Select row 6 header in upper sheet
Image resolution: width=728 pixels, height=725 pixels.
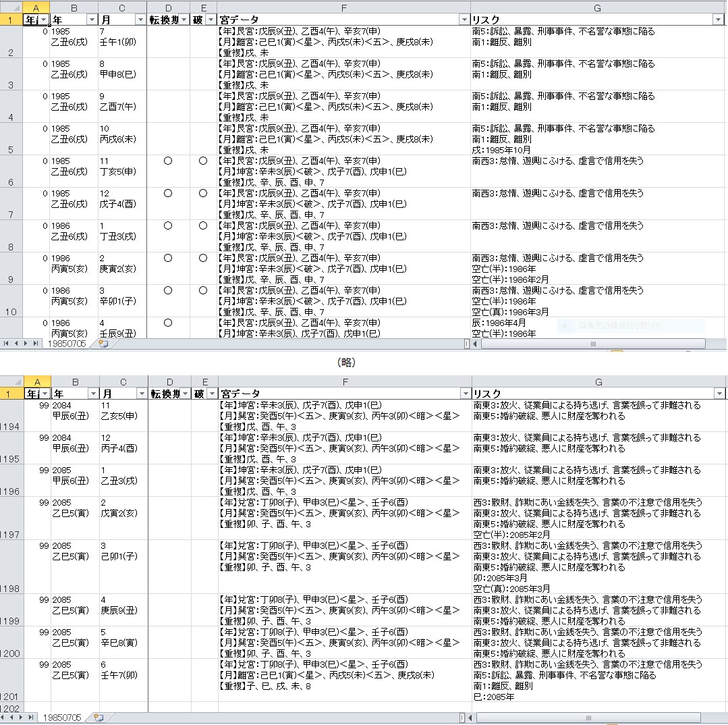click(x=11, y=171)
